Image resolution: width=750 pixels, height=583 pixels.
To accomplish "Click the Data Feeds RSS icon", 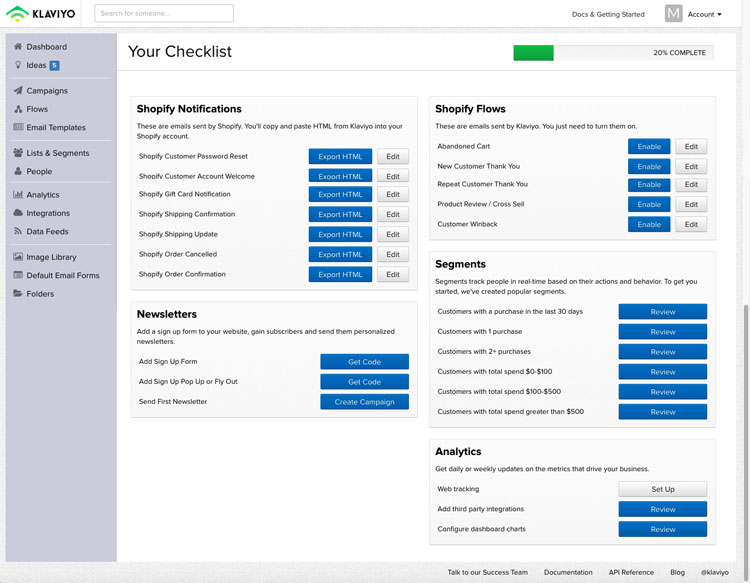I will (x=18, y=231).
